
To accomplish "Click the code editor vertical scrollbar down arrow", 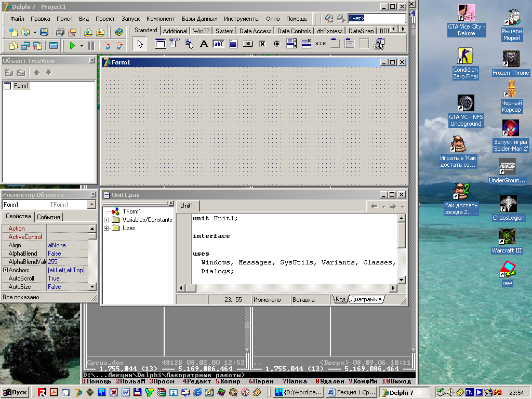I will 402,280.
